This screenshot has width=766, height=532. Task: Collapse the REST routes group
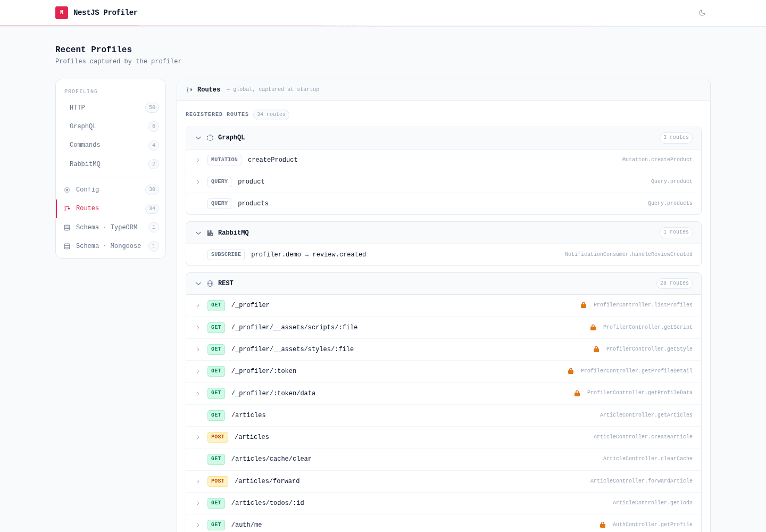coord(198,284)
